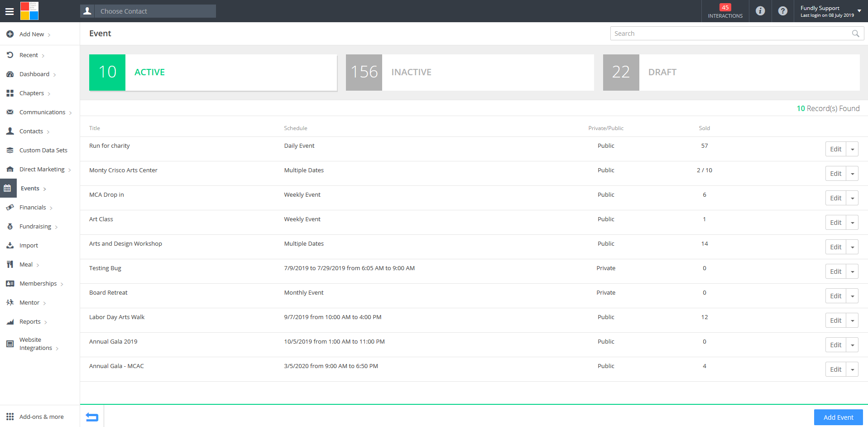Open dropdown arrow for Board Retreat row

pyautogui.click(x=852, y=296)
